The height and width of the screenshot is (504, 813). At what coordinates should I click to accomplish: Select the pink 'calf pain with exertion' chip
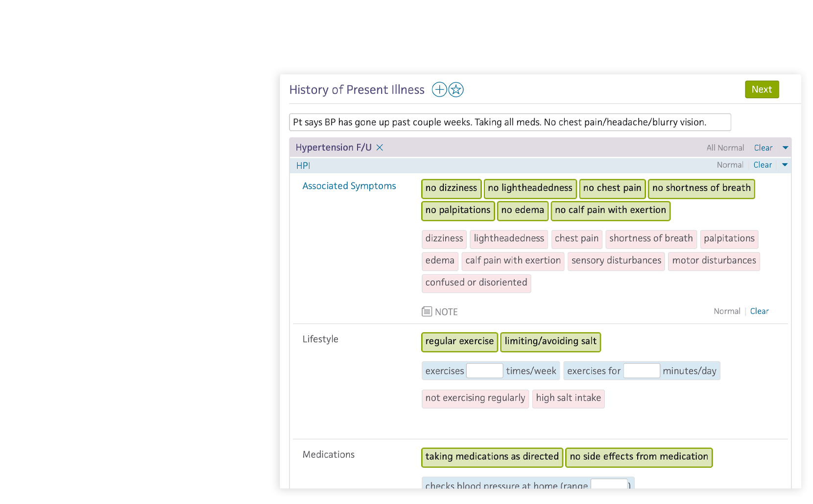click(x=513, y=261)
